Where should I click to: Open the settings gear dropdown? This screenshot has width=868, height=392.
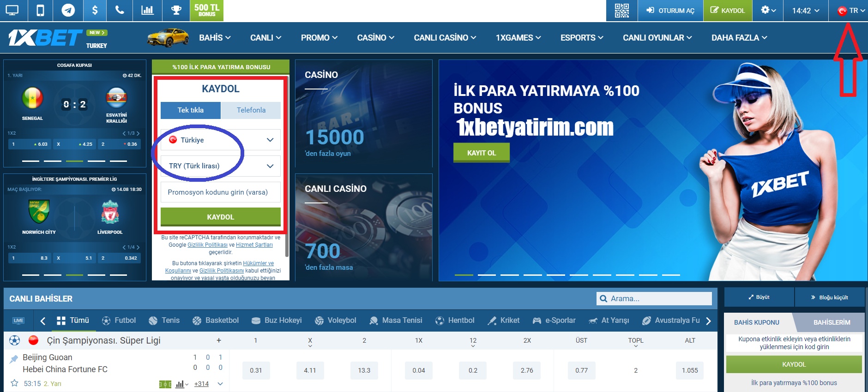click(768, 10)
